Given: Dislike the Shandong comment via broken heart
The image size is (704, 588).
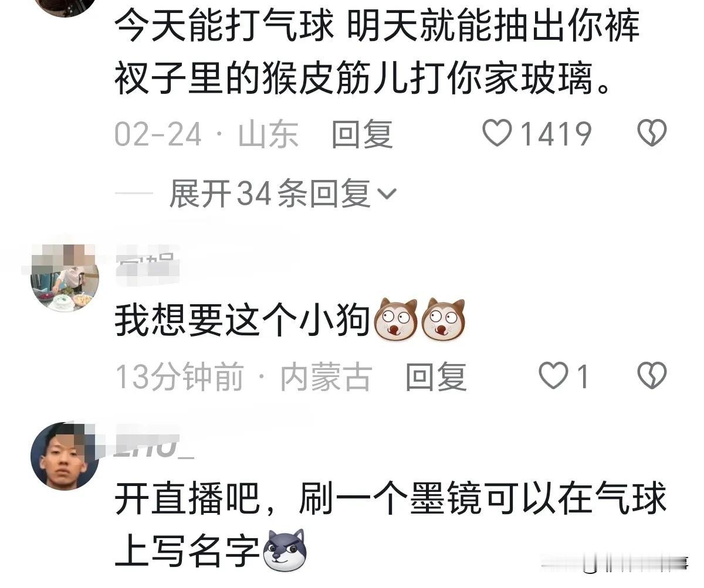Looking at the screenshot, I should [x=652, y=134].
